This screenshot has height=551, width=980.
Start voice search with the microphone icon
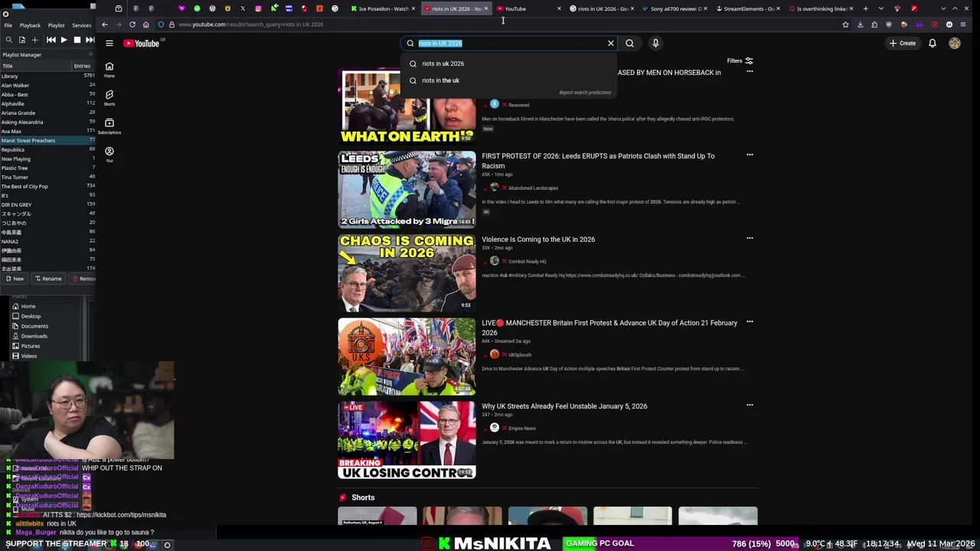coord(655,44)
